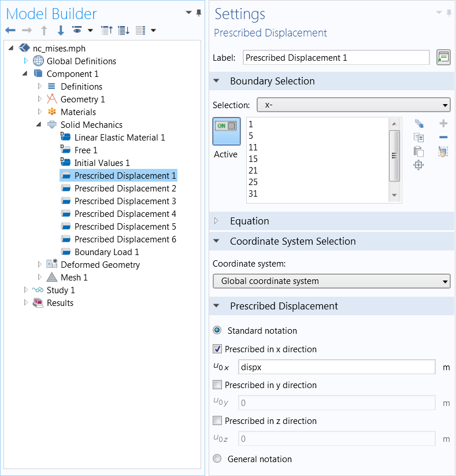456x476 pixels.
Task: Click the boundary list scroll up arrow
Action: 394,124
